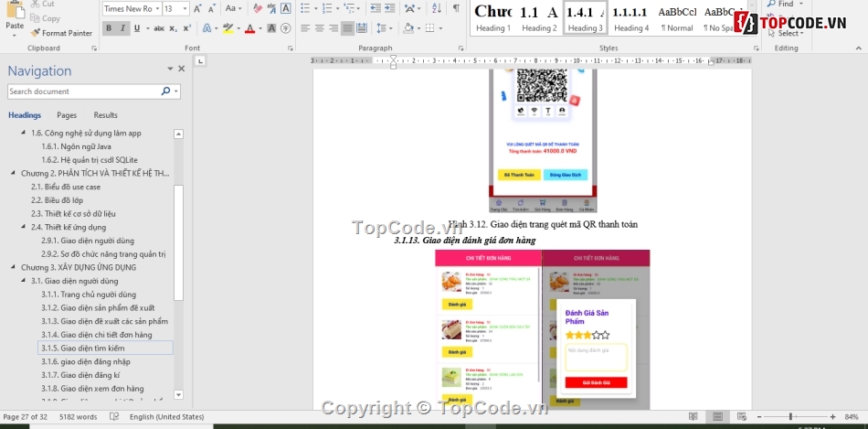Image resolution: width=868 pixels, height=429 pixels.
Task: Click the Sort icon in Paragraph group
Action: tap(436, 8)
